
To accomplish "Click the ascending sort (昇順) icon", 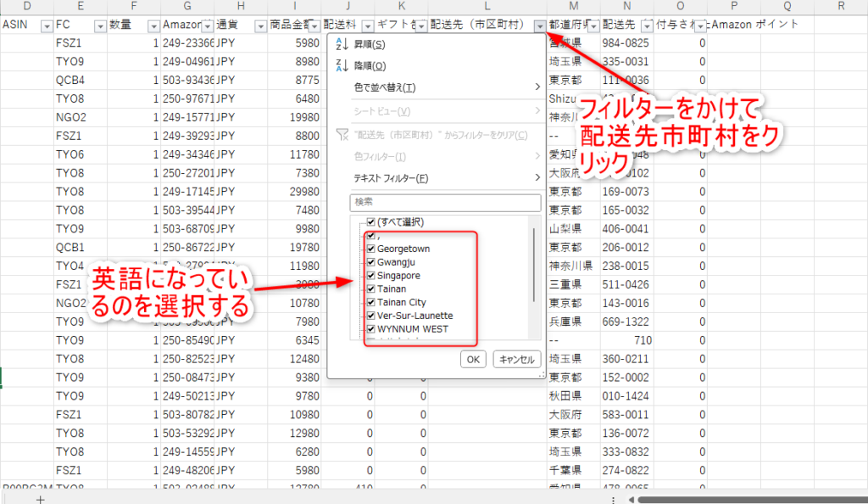I will click(342, 44).
